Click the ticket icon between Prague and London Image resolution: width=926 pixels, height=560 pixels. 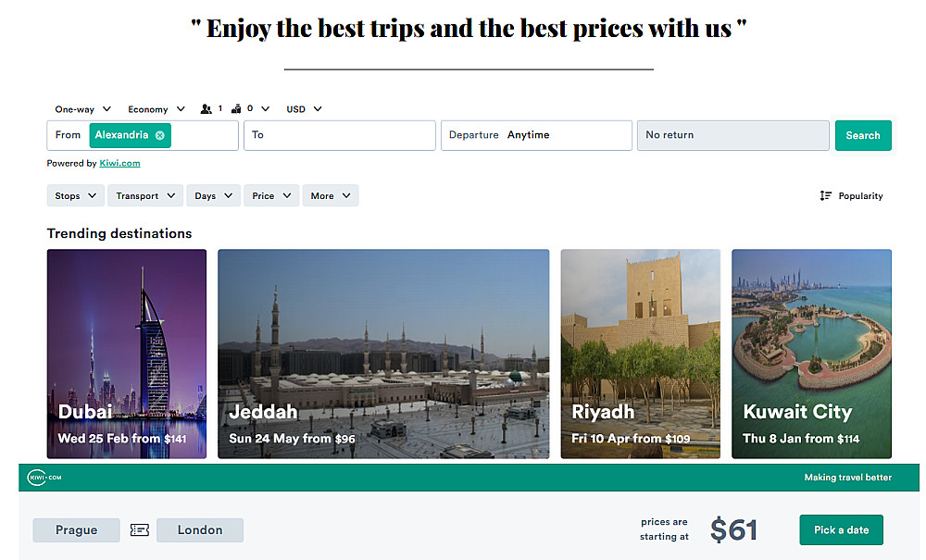140,529
